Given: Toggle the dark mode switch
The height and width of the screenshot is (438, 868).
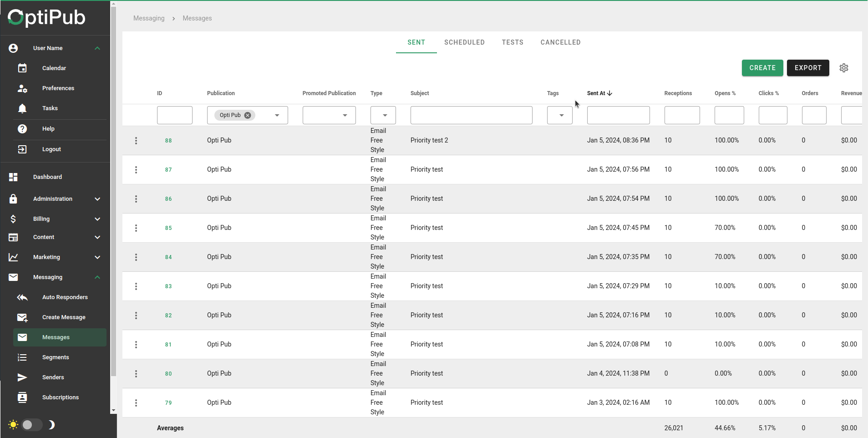Looking at the screenshot, I should (x=32, y=425).
